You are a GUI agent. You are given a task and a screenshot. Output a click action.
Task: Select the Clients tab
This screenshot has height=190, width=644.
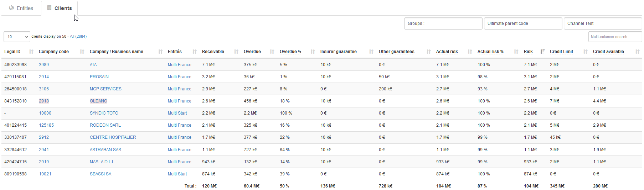[x=59, y=8]
